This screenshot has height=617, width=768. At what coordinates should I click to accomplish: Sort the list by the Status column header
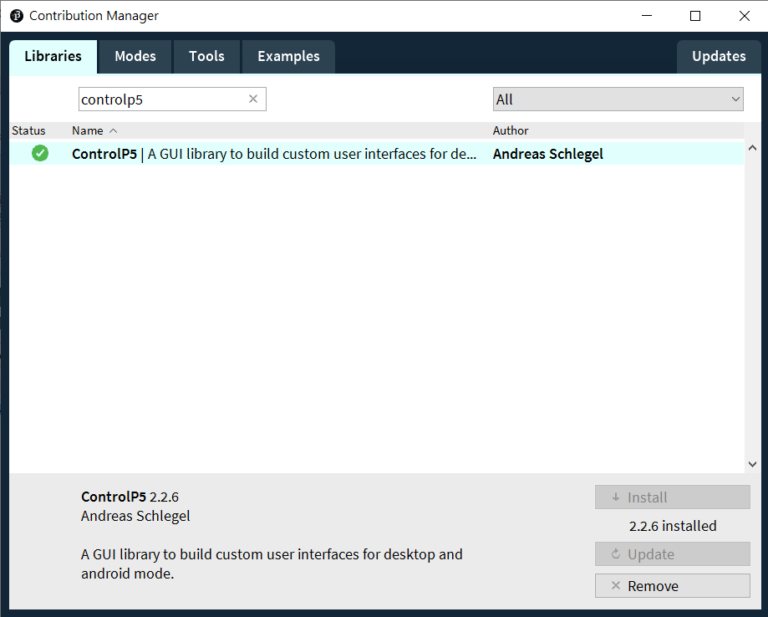pos(29,131)
